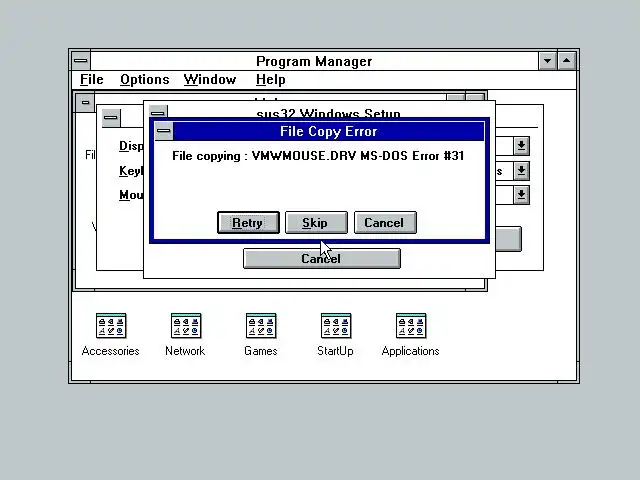Image resolution: width=640 pixels, height=480 pixels.
Task: Click the File Copy Error title bar
Action: click(329, 131)
